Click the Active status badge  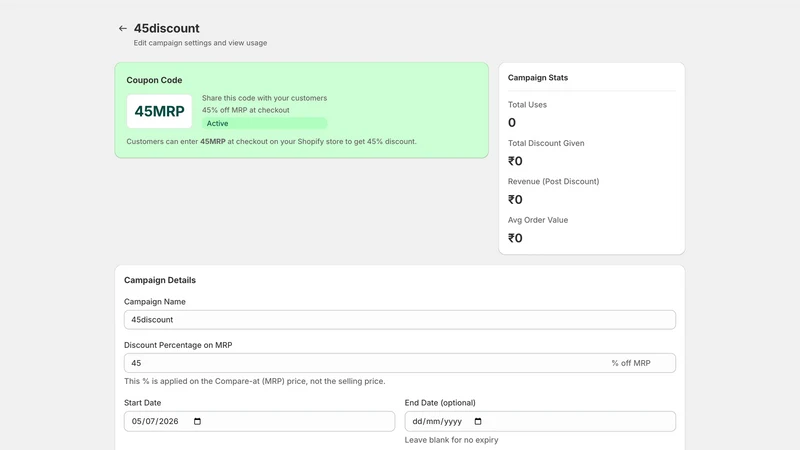[x=264, y=123]
